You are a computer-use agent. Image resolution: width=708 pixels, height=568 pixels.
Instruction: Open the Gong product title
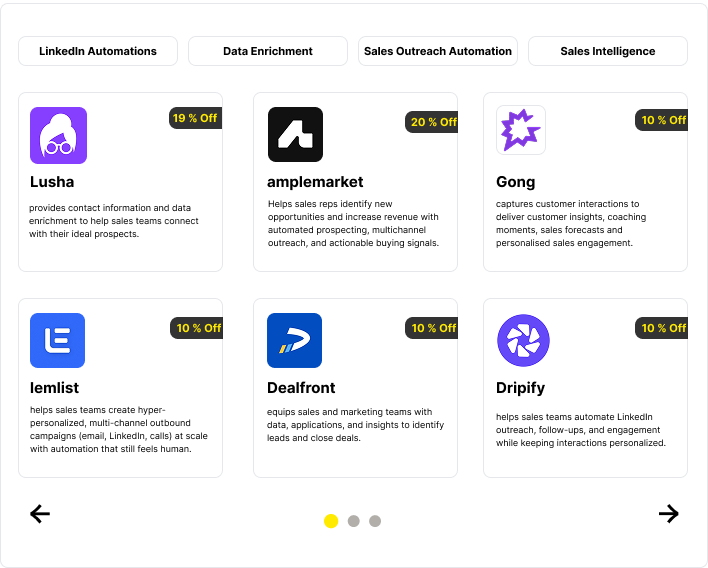coord(516,182)
